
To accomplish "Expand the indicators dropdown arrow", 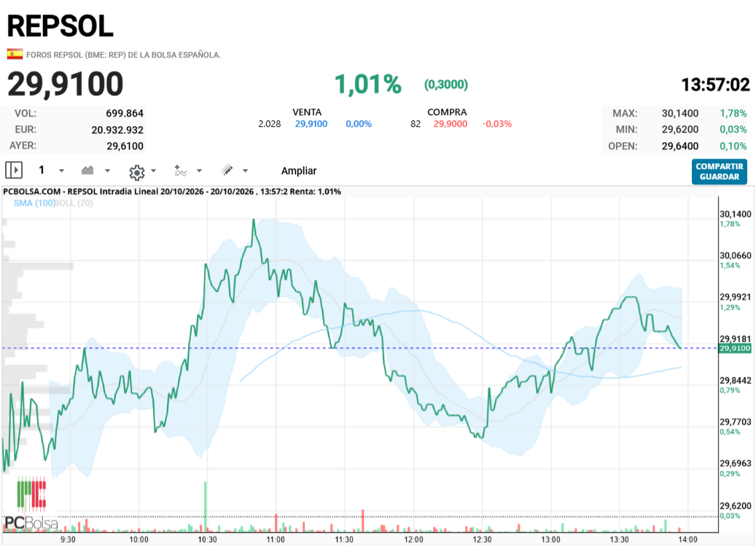I will click(199, 171).
